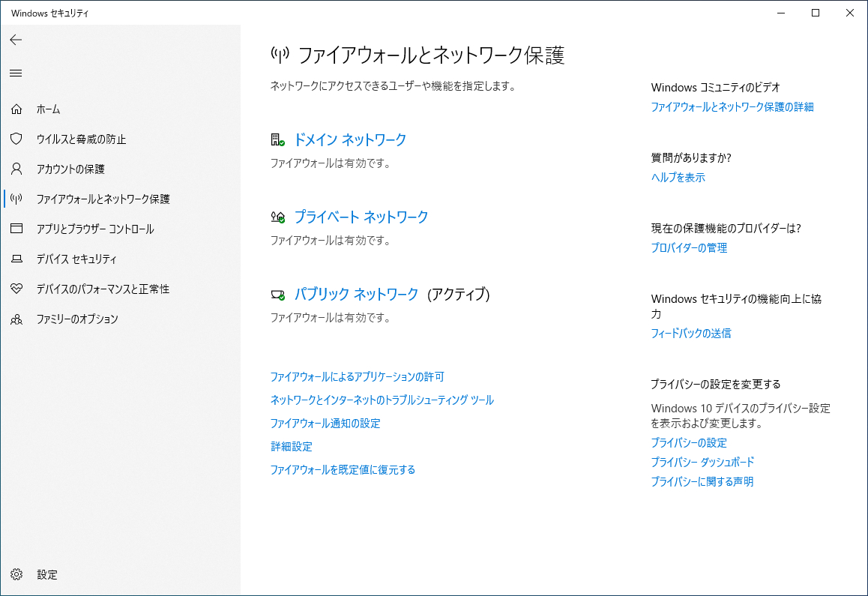Click フィードバックの送信 link
This screenshot has width=868, height=596.
[691, 333]
